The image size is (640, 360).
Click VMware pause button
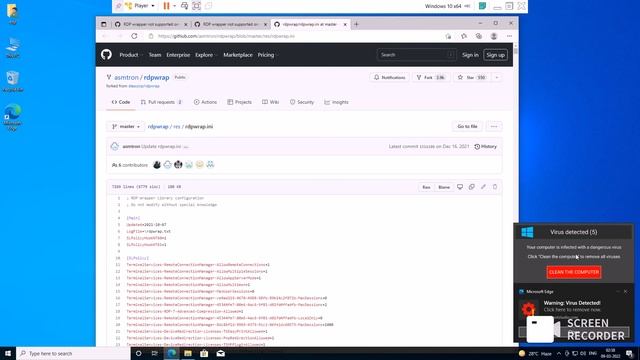pyautogui.click(x=166, y=6)
